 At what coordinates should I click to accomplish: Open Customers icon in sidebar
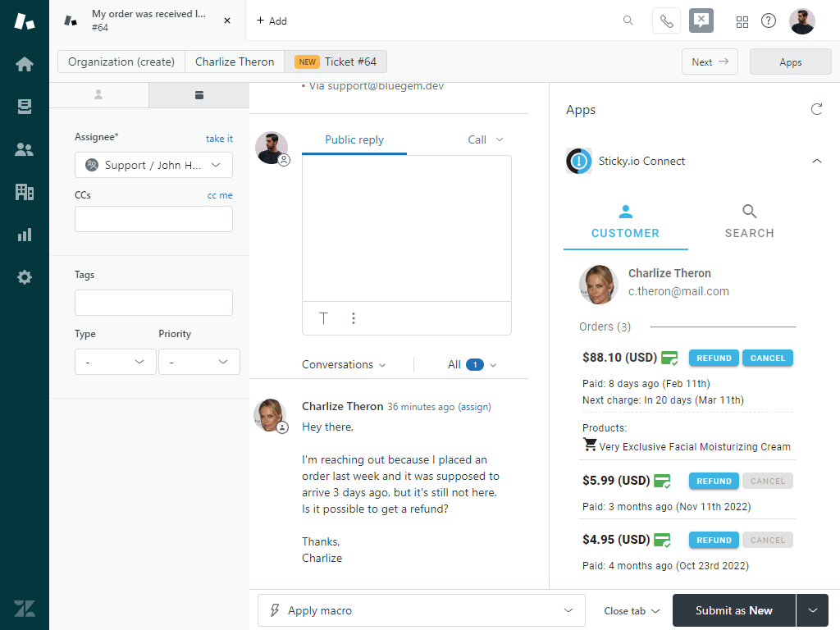pos(25,149)
